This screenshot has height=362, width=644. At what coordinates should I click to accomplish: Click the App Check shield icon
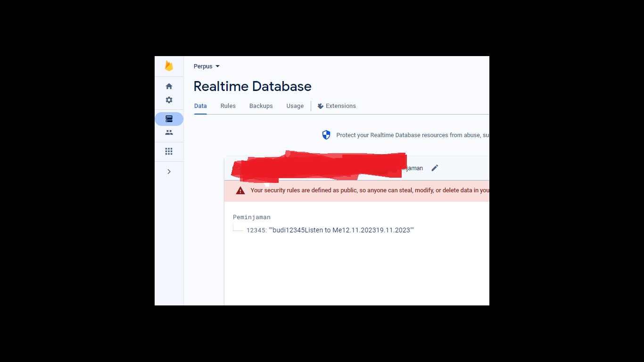[x=326, y=135]
